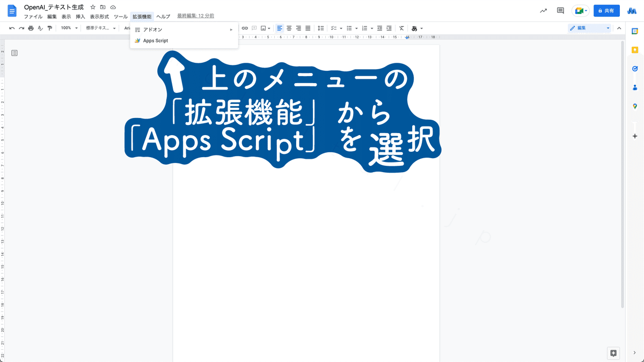Open the Arial font dropdown
644x362 pixels.
click(x=127, y=28)
